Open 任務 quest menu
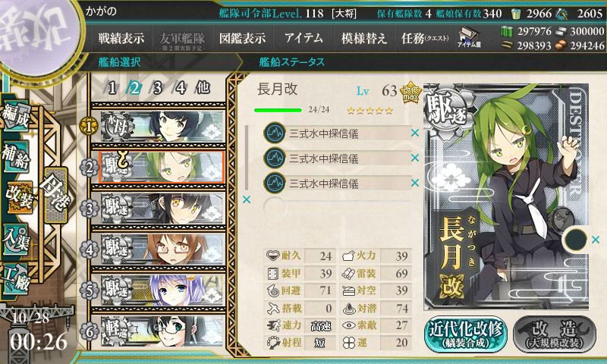 click(x=425, y=38)
